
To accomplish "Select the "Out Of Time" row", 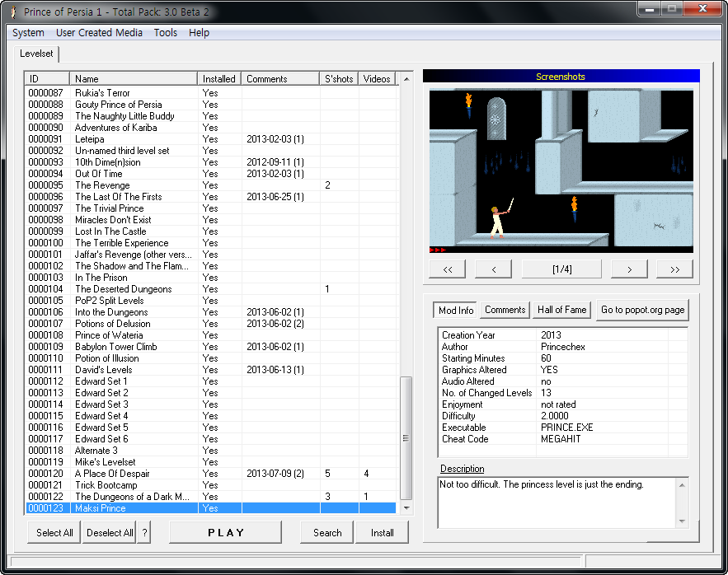I will click(x=211, y=174).
